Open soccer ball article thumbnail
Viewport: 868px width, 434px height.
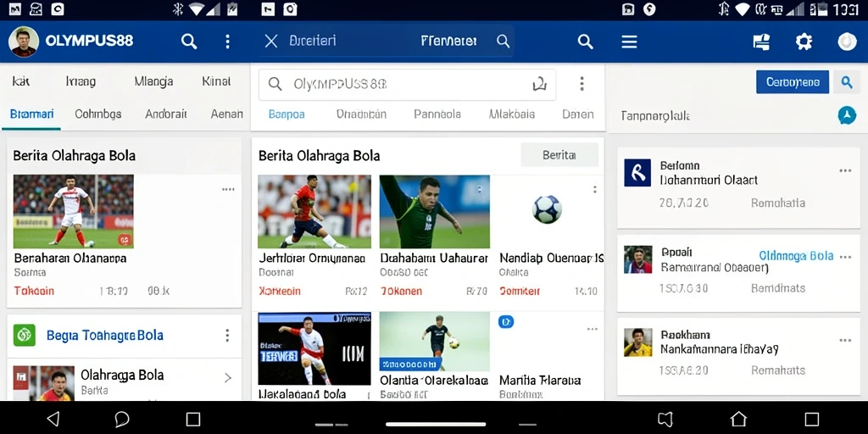pos(547,211)
